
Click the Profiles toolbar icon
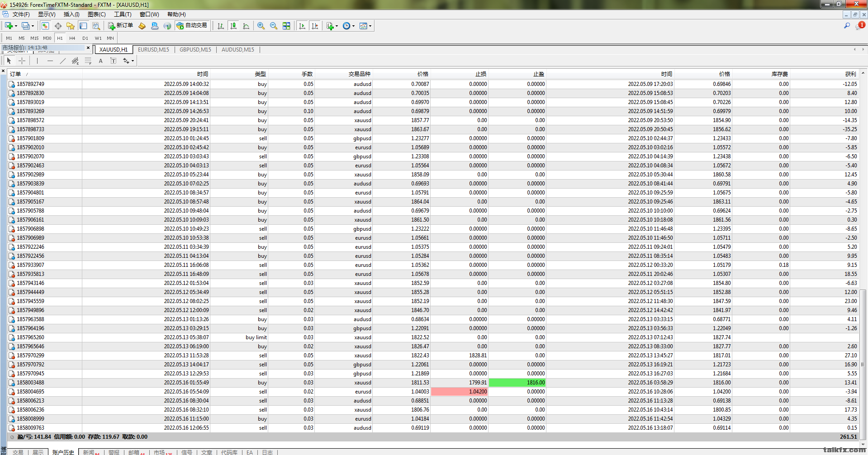pyautogui.click(x=26, y=26)
